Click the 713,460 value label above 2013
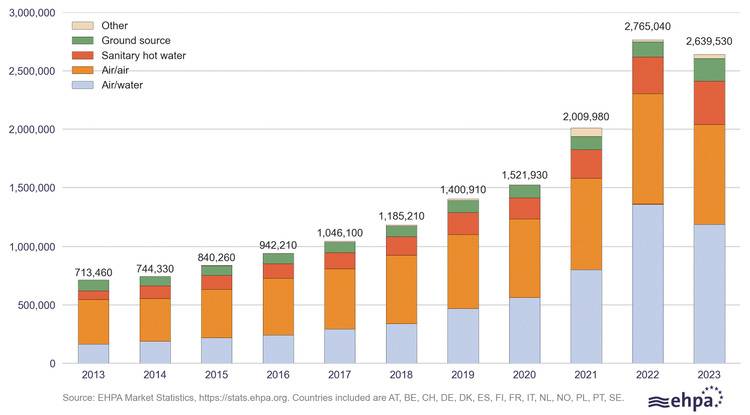 [x=93, y=271]
